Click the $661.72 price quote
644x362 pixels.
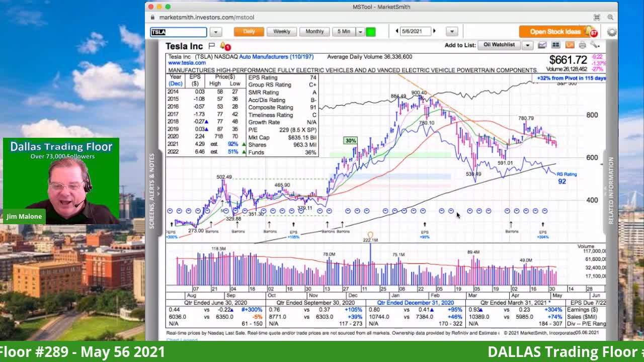(x=568, y=60)
